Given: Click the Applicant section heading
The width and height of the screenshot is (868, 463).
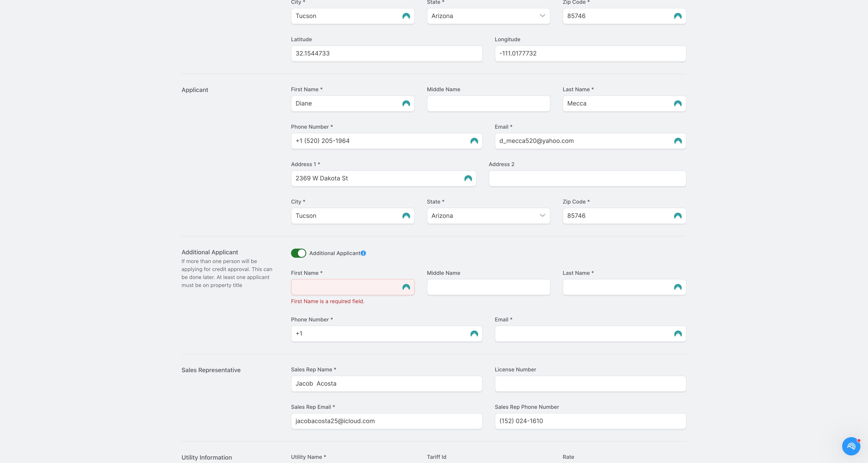Looking at the screenshot, I should [x=195, y=90].
